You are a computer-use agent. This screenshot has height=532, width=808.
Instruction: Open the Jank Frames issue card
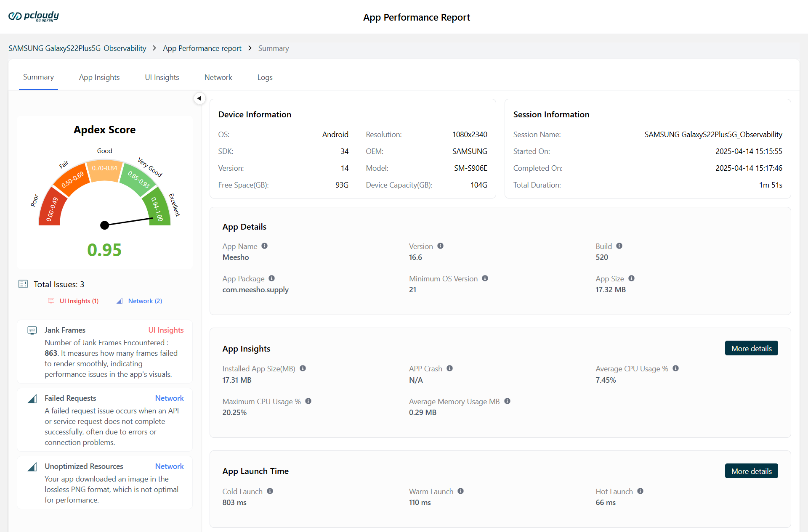105,352
